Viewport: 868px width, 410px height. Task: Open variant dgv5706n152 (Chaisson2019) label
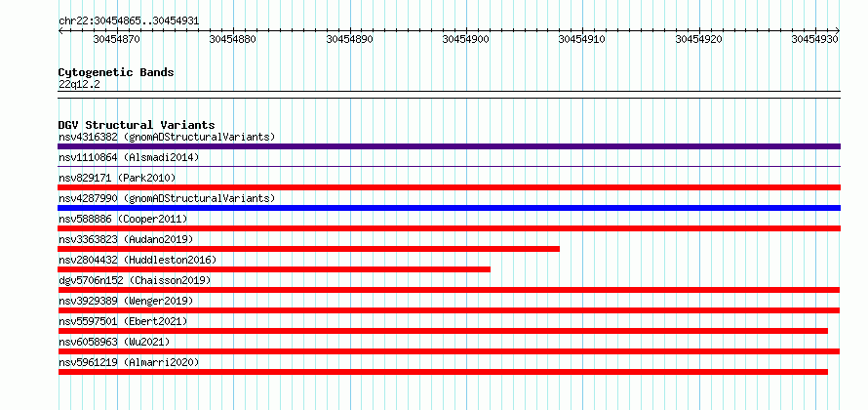(135, 280)
